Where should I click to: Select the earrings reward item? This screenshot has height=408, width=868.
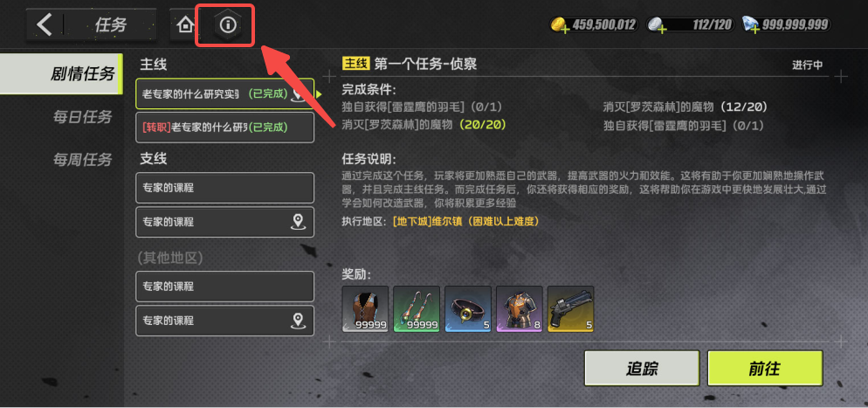tap(417, 309)
